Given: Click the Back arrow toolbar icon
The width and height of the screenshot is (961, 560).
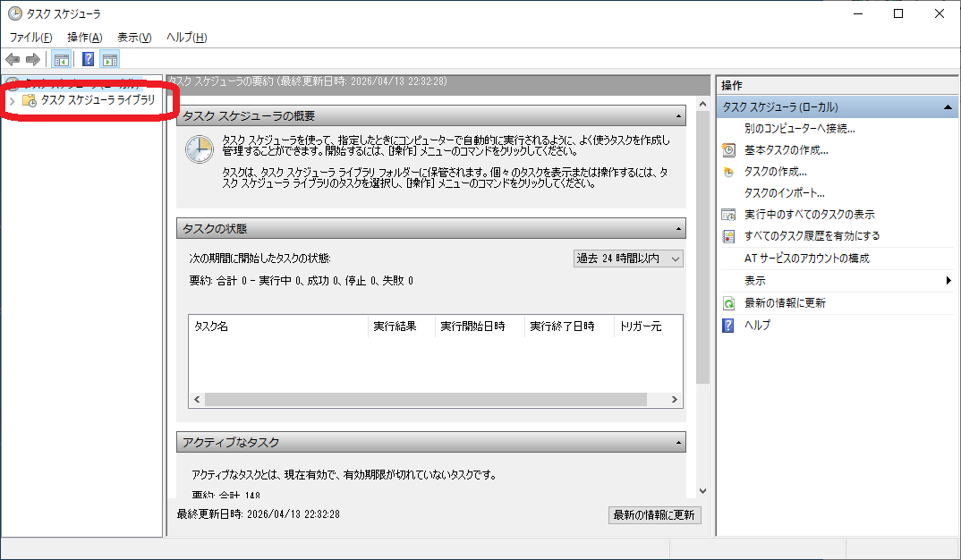Looking at the screenshot, I should (13, 60).
